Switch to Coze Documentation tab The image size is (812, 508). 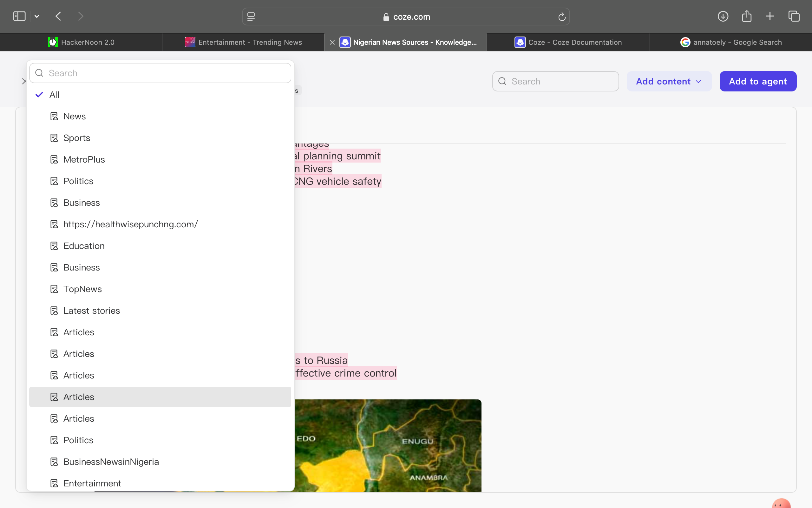pos(568,42)
